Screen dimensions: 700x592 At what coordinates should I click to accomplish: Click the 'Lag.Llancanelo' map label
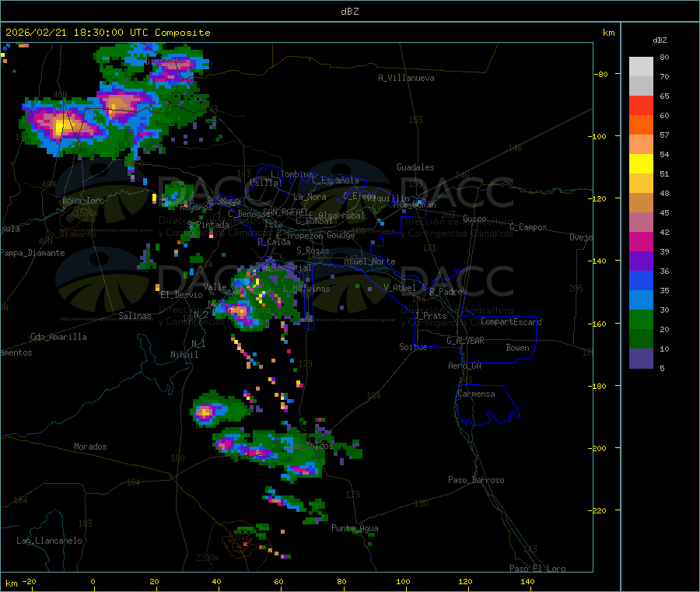50,541
